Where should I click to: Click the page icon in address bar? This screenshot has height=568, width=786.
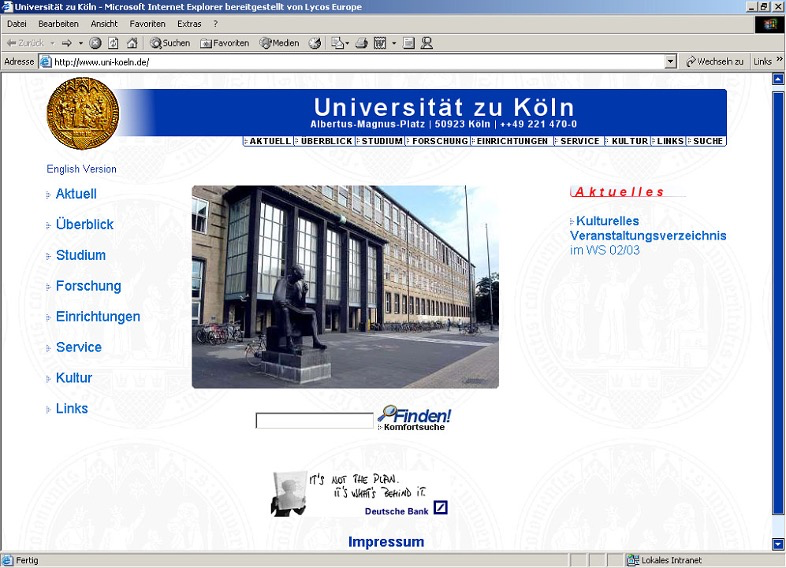[46, 62]
